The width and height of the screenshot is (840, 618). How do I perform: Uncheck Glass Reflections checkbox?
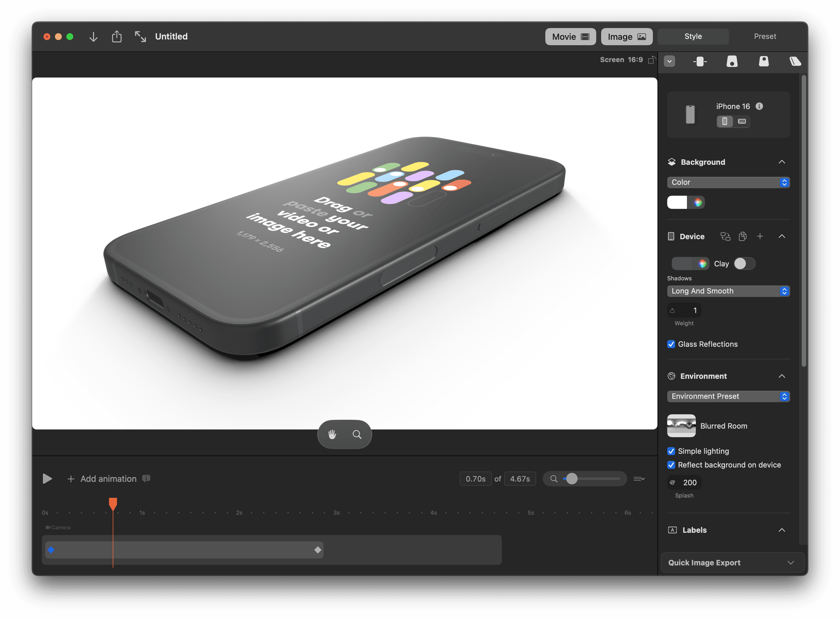coord(671,344)
